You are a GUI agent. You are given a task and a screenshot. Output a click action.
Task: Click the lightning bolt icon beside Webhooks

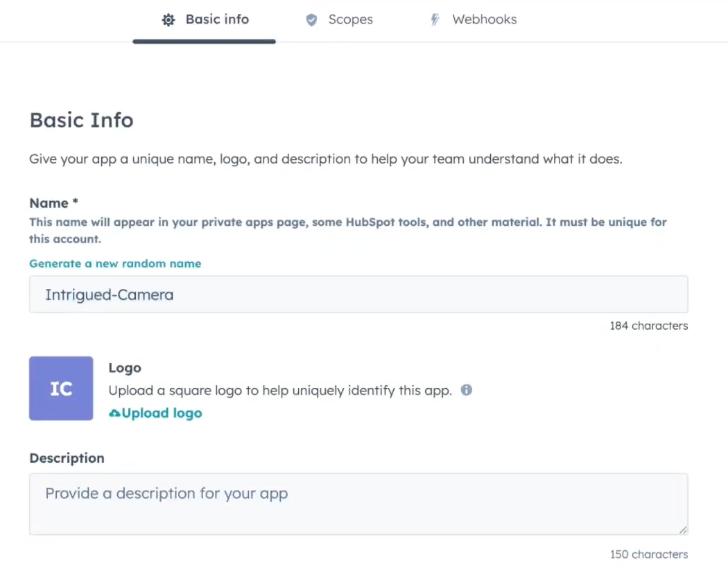tap(435, 20)
